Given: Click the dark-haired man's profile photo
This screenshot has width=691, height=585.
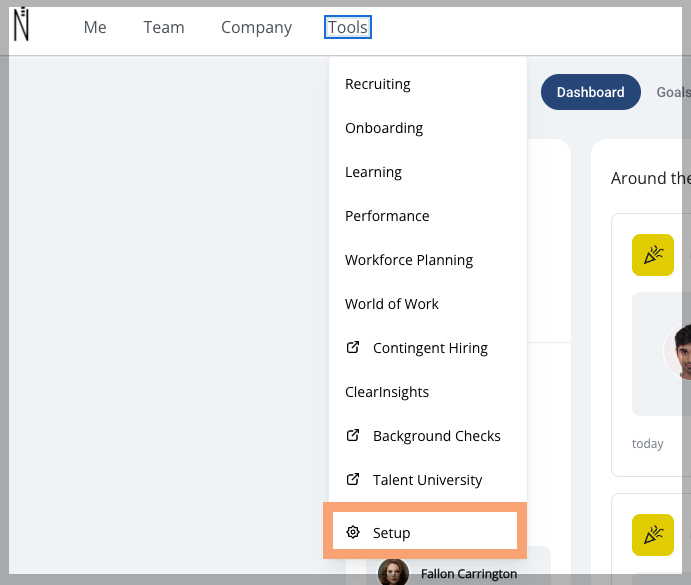Looking at the screenshot, I should tap(680, 352).
